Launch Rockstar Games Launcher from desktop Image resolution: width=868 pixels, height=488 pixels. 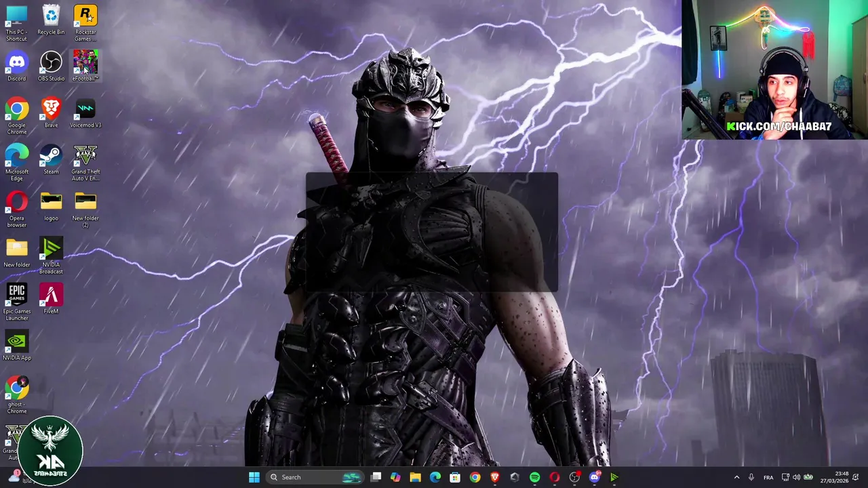click(x=85, y=22)
